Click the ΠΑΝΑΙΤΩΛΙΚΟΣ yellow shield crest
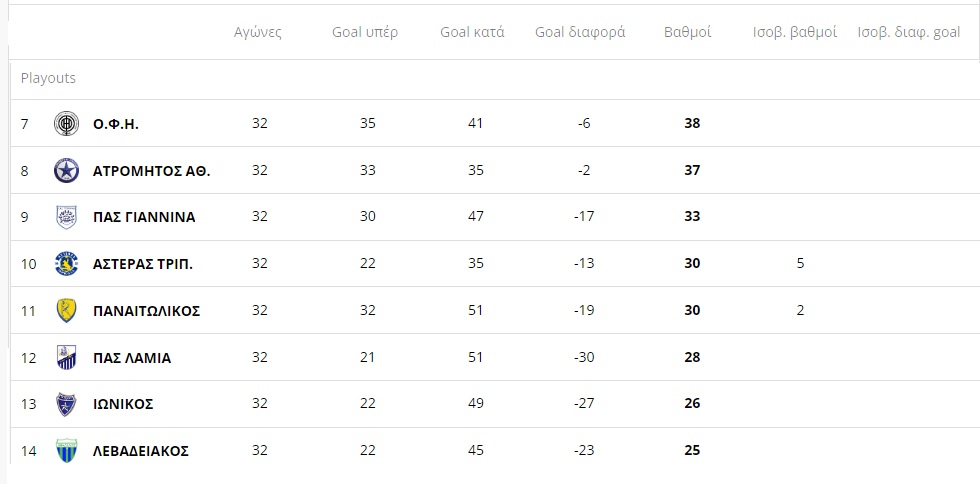Viewport: 980px width, 484px height. click(x=66, y=311)
